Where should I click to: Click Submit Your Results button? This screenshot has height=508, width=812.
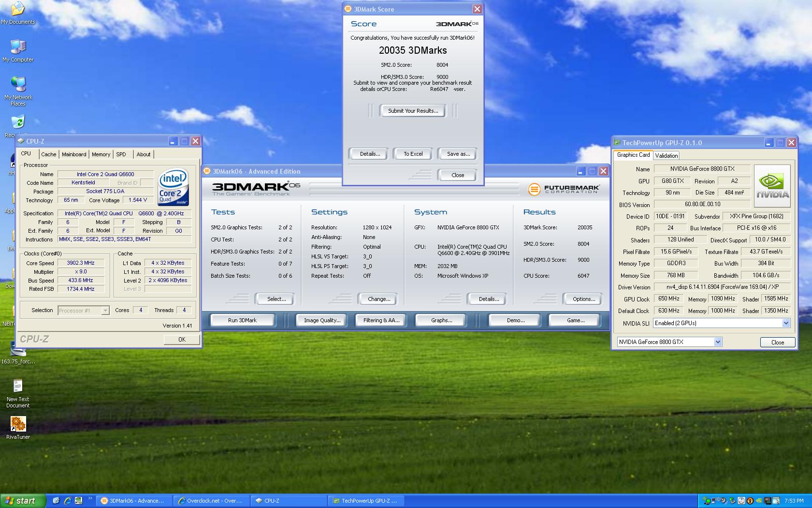click(413, 111)
